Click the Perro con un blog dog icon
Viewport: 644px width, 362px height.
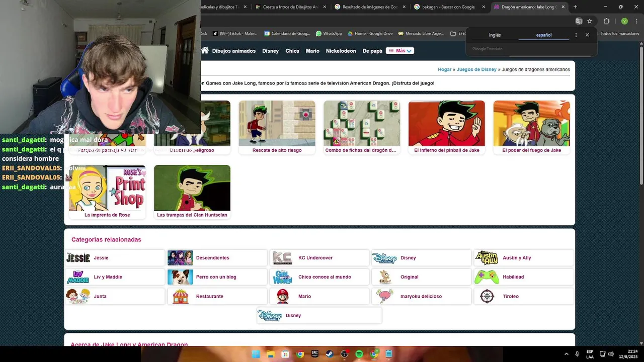pyautogui.click(x=180, y=277)
